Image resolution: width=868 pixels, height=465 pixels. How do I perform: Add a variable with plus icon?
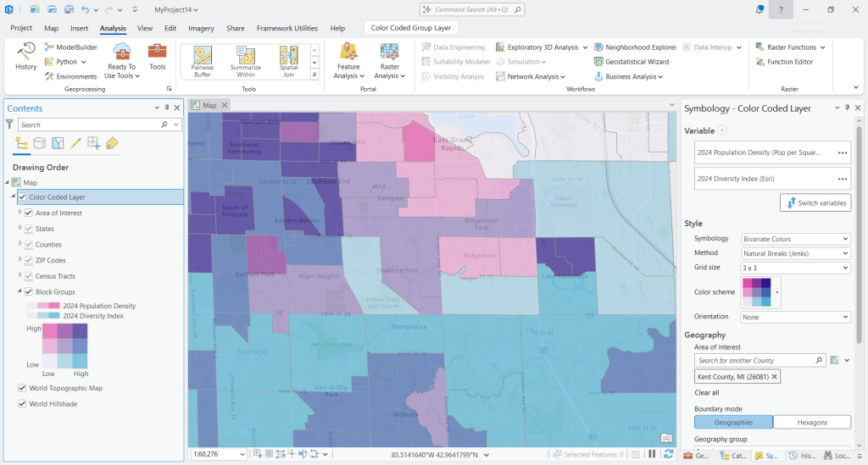click(722, 130)
